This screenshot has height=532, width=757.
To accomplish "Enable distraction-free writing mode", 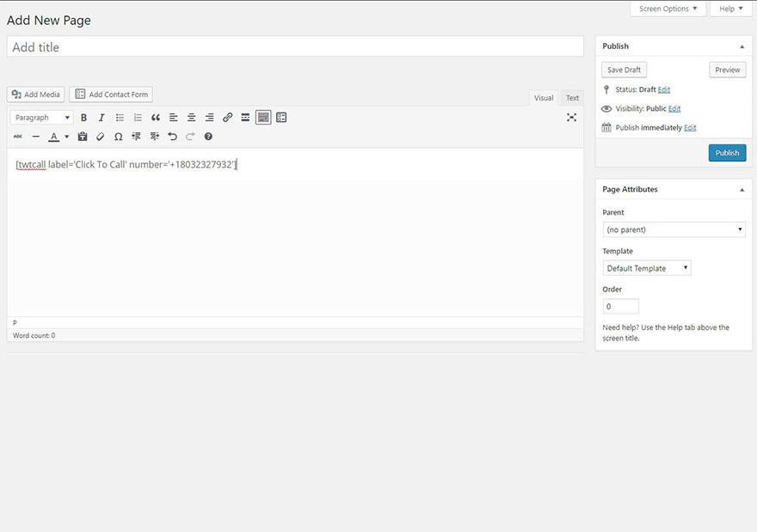I will coord(571,118).
